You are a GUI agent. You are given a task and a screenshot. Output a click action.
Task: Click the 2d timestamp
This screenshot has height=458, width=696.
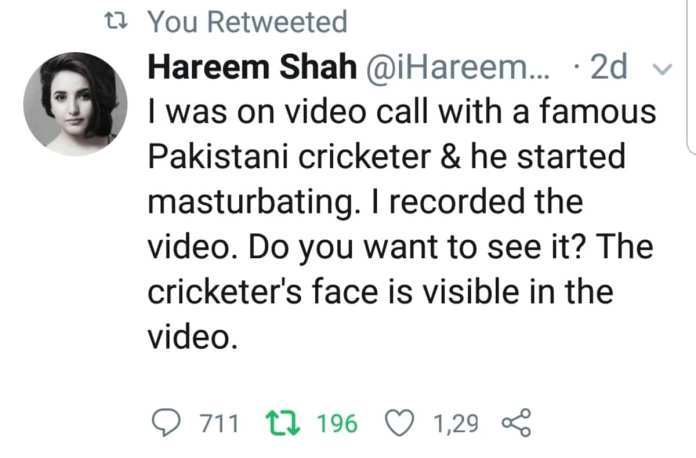[x=608, y=67]
